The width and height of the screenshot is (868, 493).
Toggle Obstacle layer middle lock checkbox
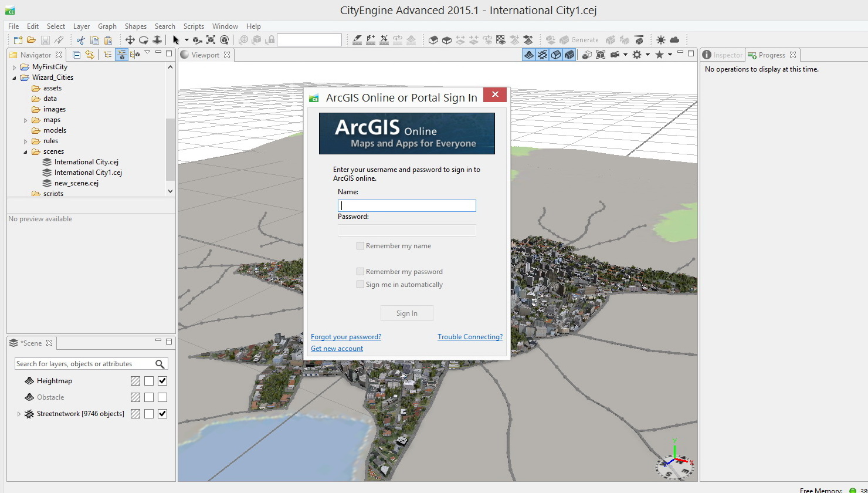[x=149, y=397]
